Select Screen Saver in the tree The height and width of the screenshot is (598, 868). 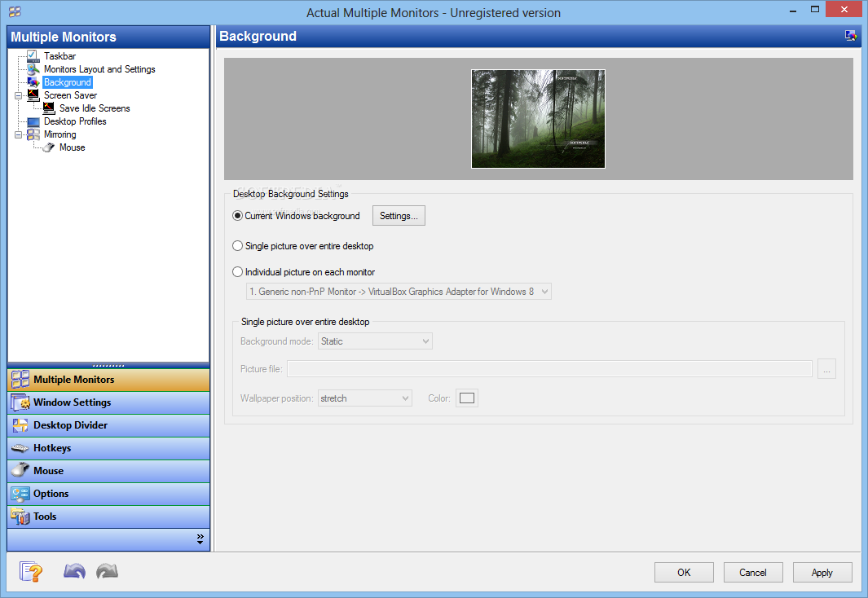70,95
